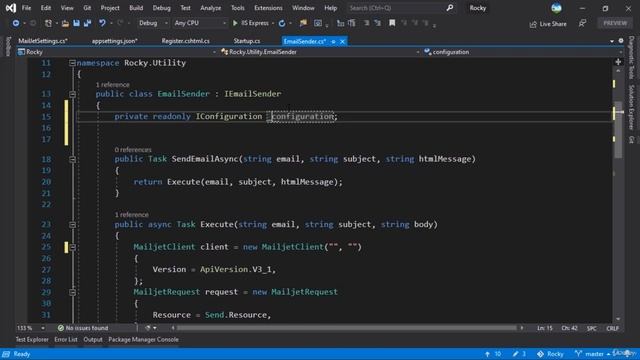
Task: Click the search magnifier icon
Action: 449,8
